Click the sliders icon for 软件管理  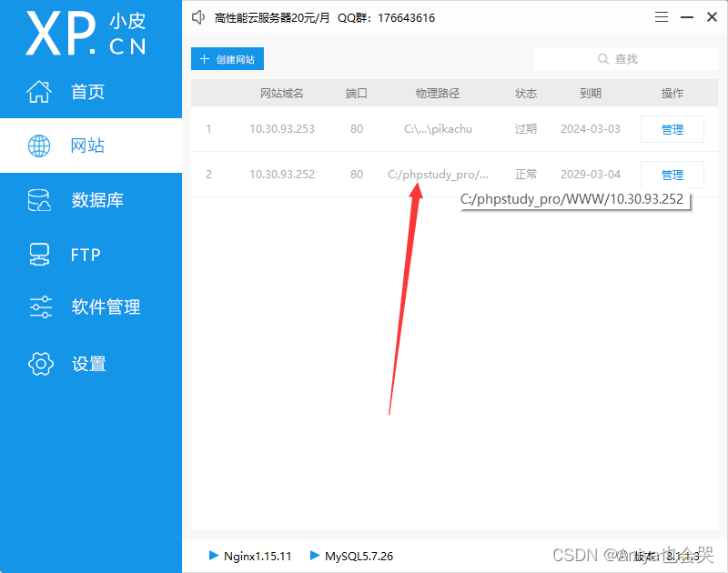tap(41, 307)
